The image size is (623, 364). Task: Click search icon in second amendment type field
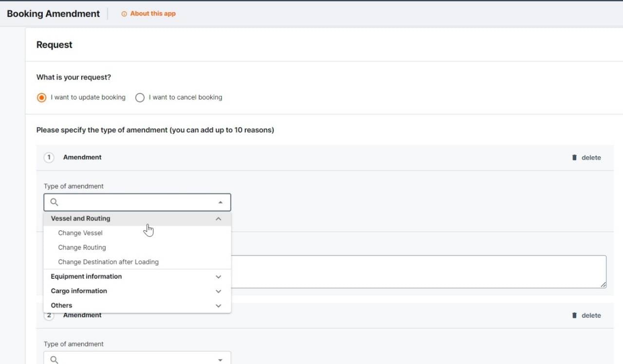coord(55,360)
